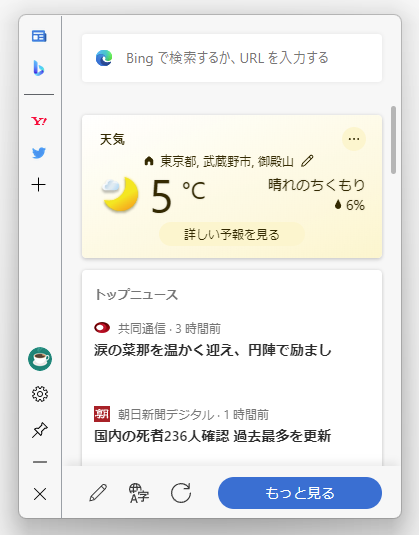Open the Twitter shortcut
This screenshot has width=419, height=535.
point(39,153)
